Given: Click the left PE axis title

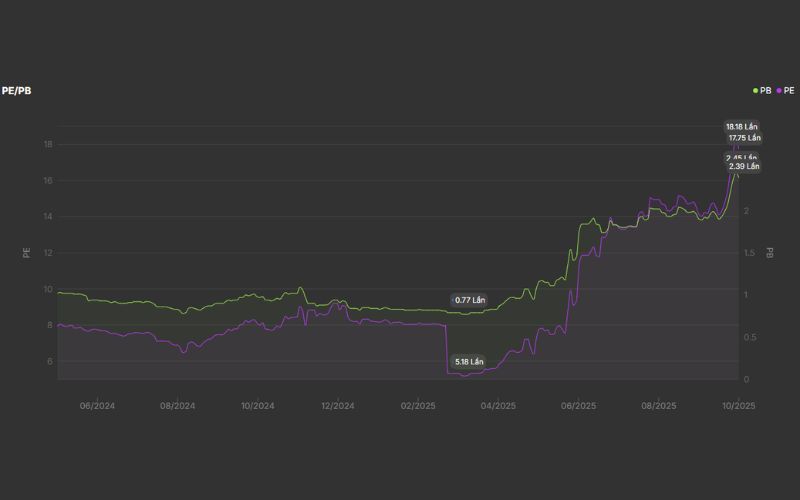Looking at the screenshot, I should click(26, 252).
